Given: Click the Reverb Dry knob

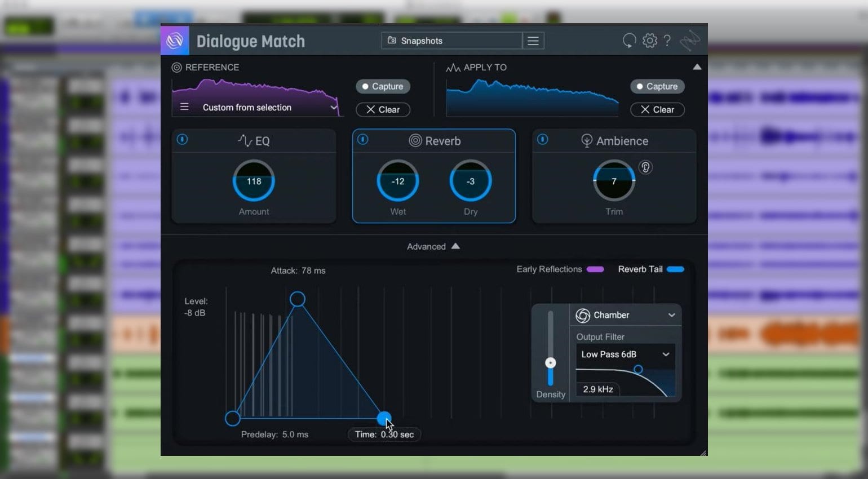Looking at the screenshot, I should [x=471, y=181].
